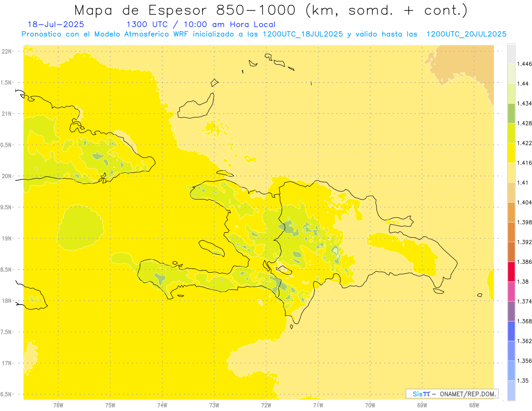
Task: Click the latitude label "17N"
Action: point(7,363)
